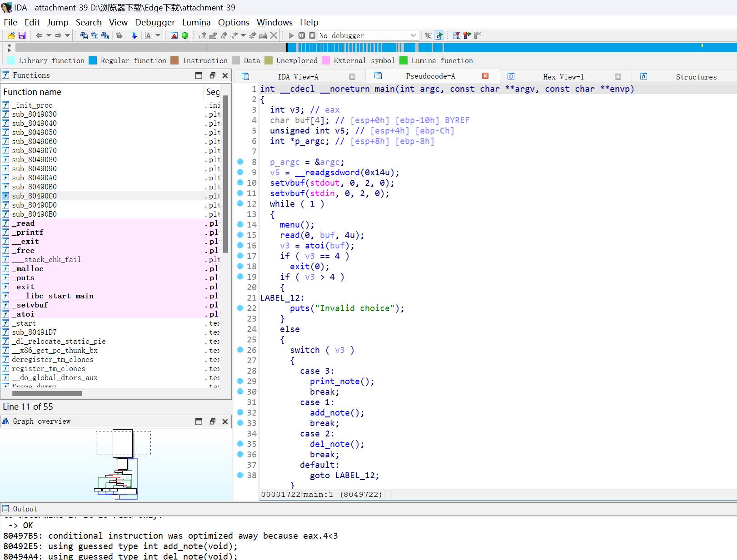The height and width of the screenshot is (560, 737).
Task: Maximize the Functions panel
Action: (199, 75)
